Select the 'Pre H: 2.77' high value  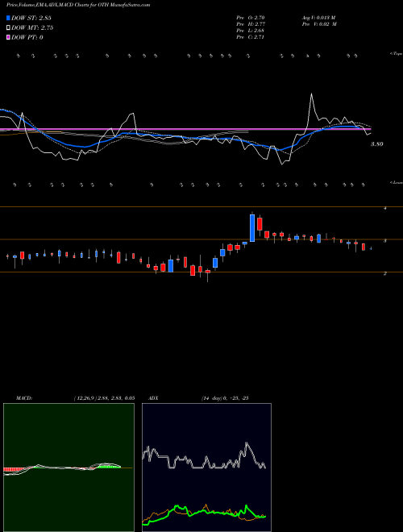pos(251,24)
